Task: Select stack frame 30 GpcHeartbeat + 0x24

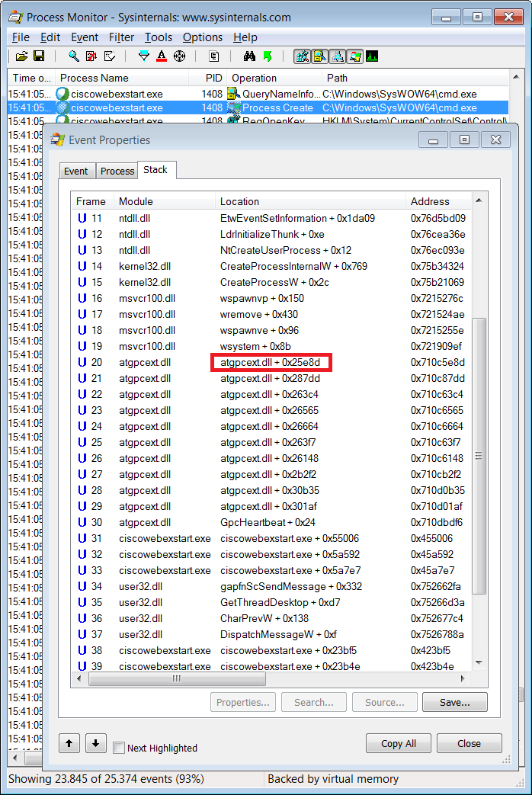Action: pyautogui.click(x=271, y=522)
